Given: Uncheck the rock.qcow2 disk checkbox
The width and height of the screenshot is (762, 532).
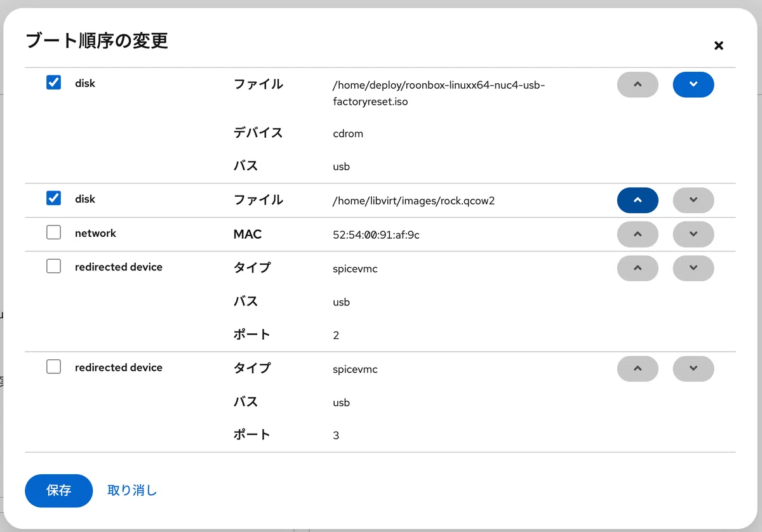Looking at the screenshot, I should 54,198.
